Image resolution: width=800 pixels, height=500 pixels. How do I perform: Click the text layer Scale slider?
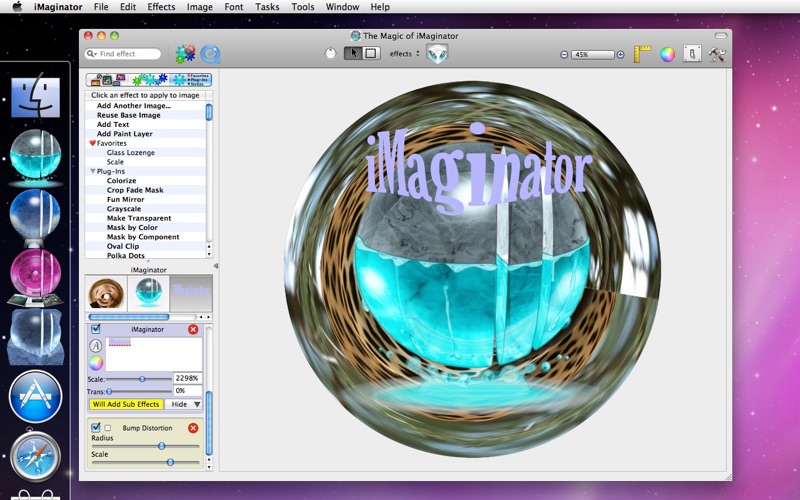point(139,379)
